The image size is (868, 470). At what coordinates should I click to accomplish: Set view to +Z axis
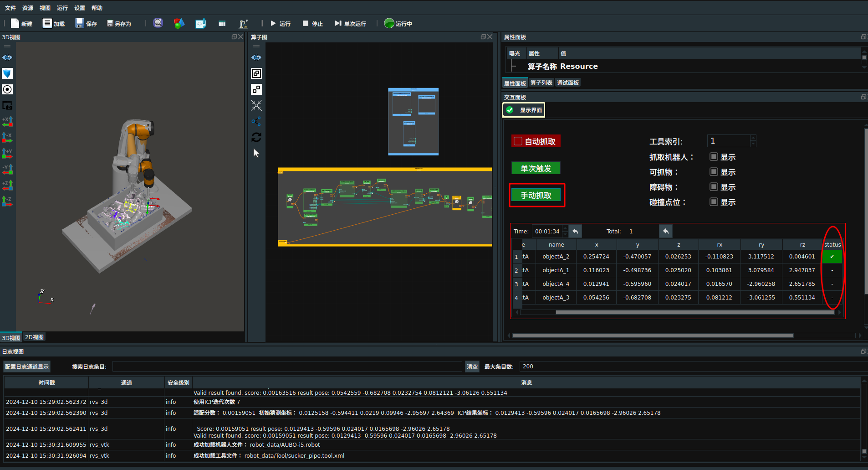pos(7,185)
